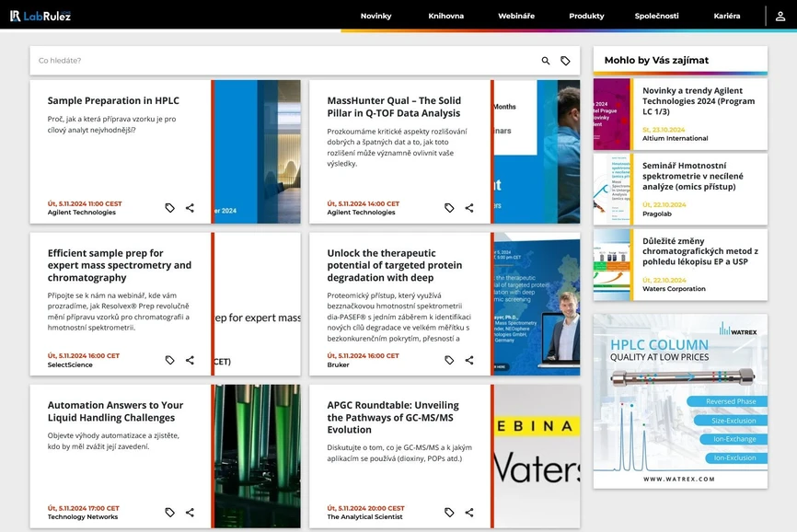Viewport: 797px width, 532px height.
Task: Open 'Unlock the therapeutic potential' title
Action: pos(395,265)
